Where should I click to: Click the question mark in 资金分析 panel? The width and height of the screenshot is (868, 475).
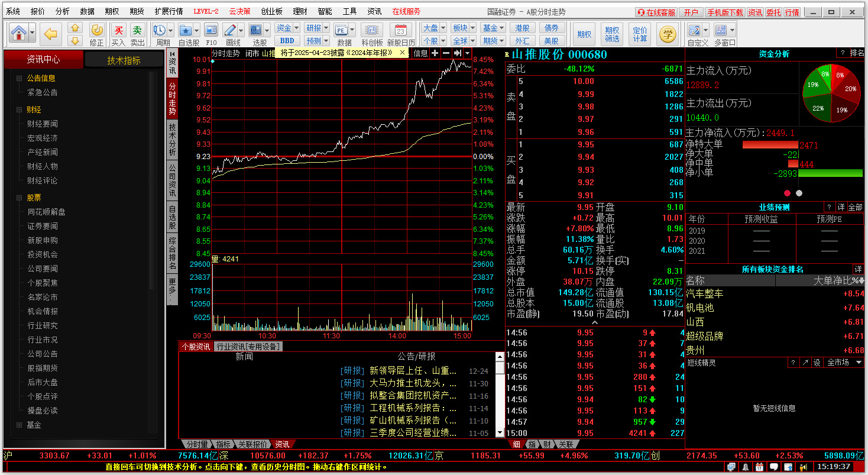842,53
